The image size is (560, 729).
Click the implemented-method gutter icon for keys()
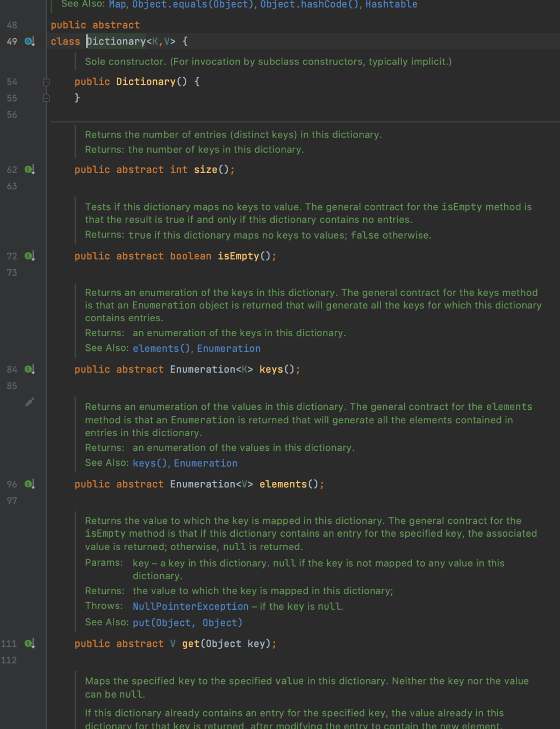pos(30,370)
